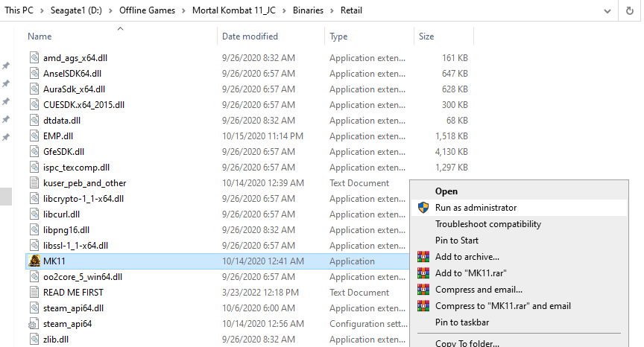
Task: Choose Add to archive...
Action: pos(519,257)
